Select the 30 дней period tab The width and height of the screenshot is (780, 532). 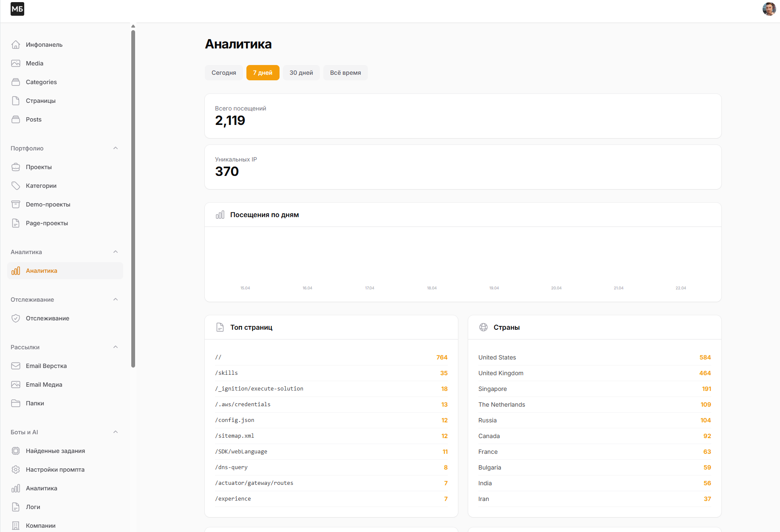[301, 73]
